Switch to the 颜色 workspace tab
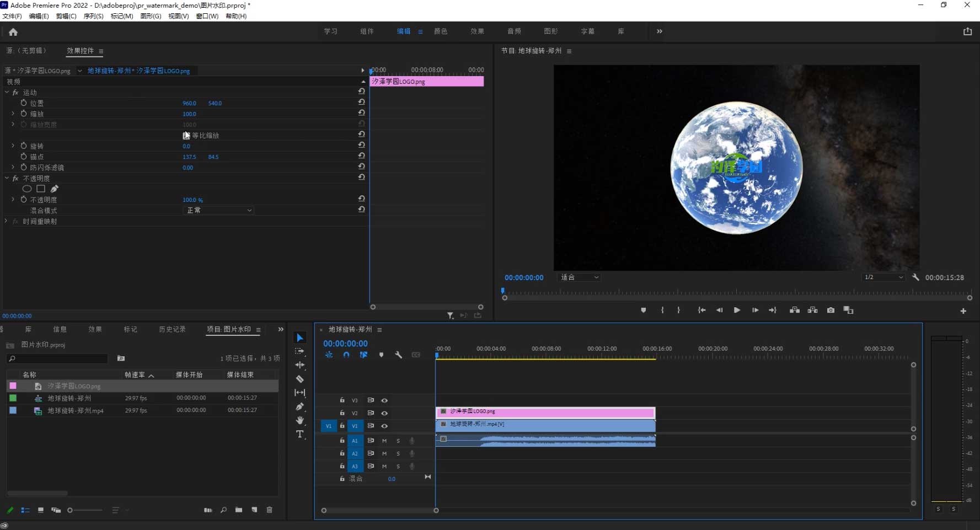 click(x=441, y=31)
